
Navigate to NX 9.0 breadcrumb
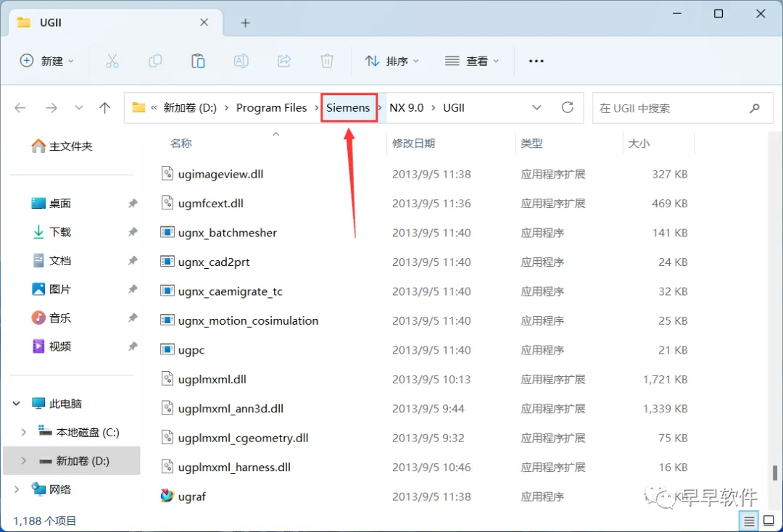click(407, 108)
